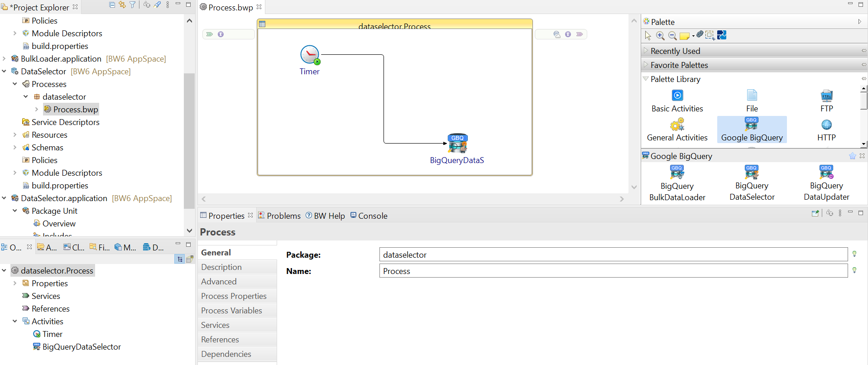Click the Package field lightbulb hint icon
The width and height of the screenshot is (868, 365).
[x=854, y=254]
